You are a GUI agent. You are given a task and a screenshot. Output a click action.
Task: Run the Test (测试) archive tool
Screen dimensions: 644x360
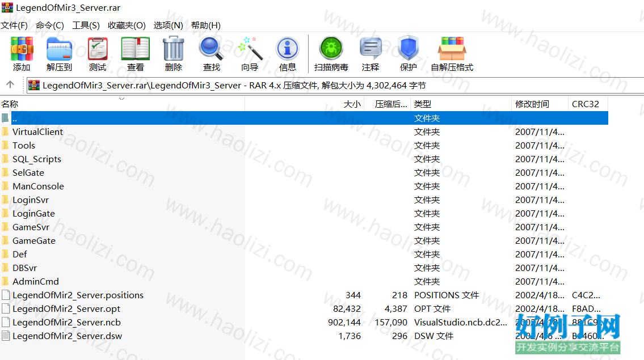(x=98, y=48)
